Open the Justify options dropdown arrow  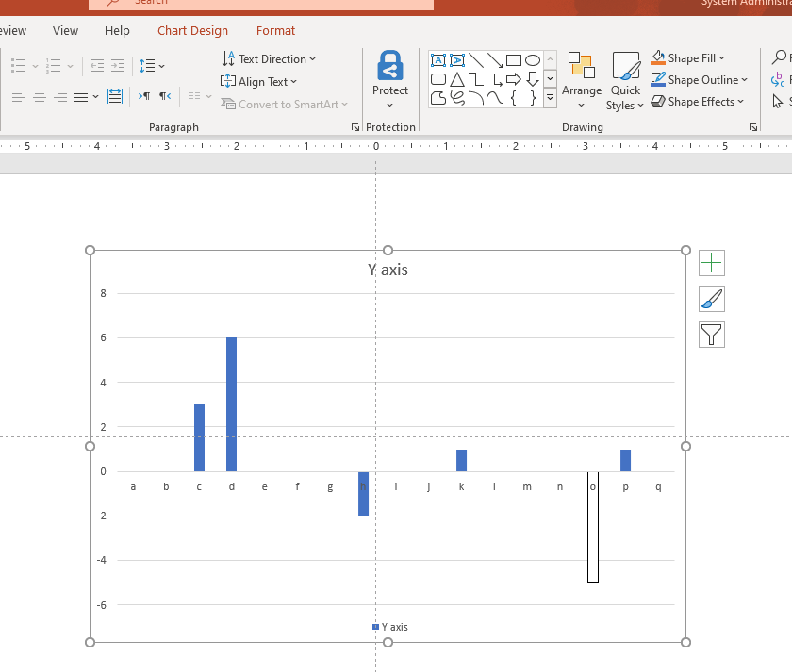[95, 96]
